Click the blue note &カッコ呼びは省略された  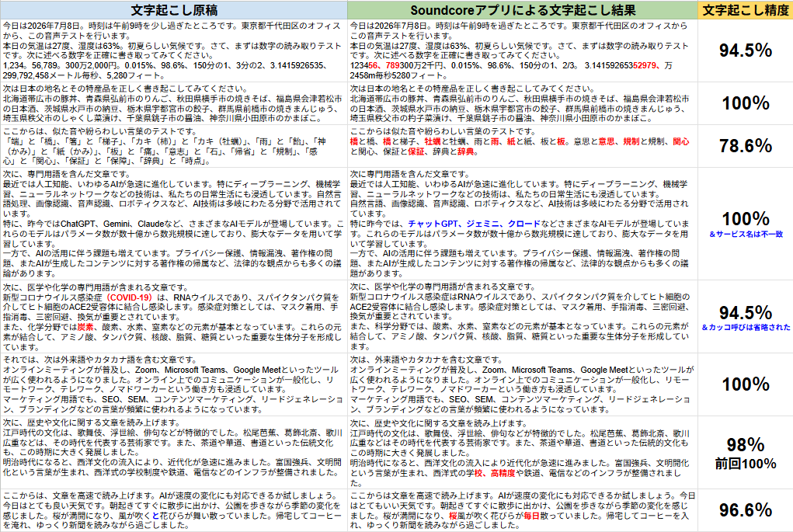[x=746, y=328]
